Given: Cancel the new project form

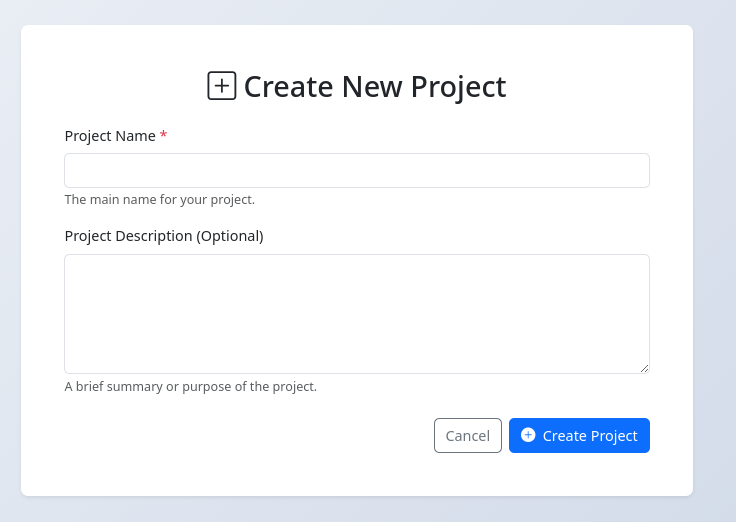Looking at the screenshot, I should (x=468, y=436).
